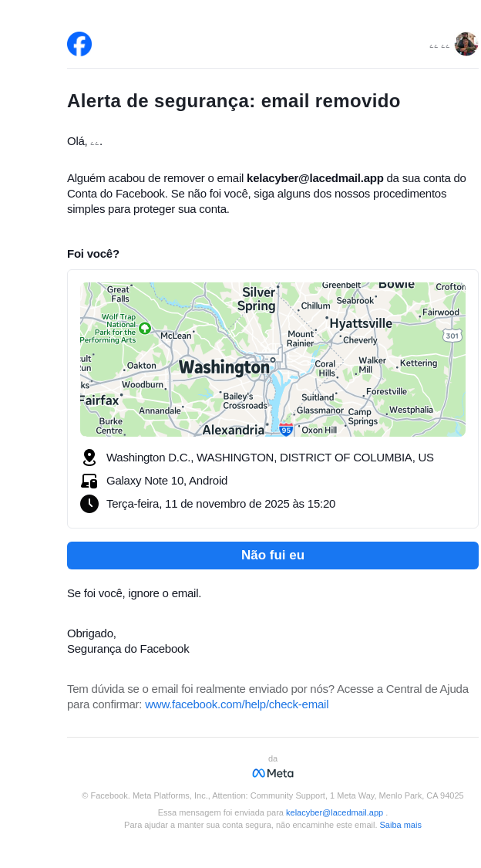Image resolution: width=481 pixels, height=868 pixels.
Task: Click the bold removed email address in body
Action: coord(314,178)
